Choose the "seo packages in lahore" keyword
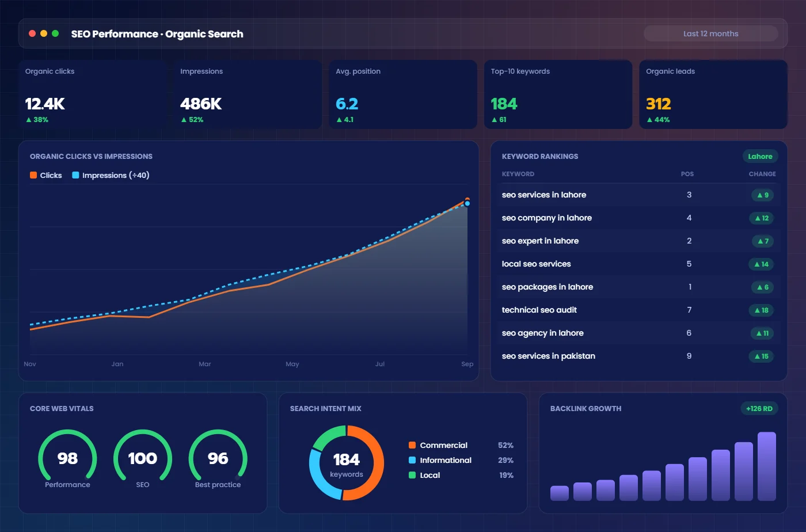This screenshot has height=532, width=806. point(548,287)
